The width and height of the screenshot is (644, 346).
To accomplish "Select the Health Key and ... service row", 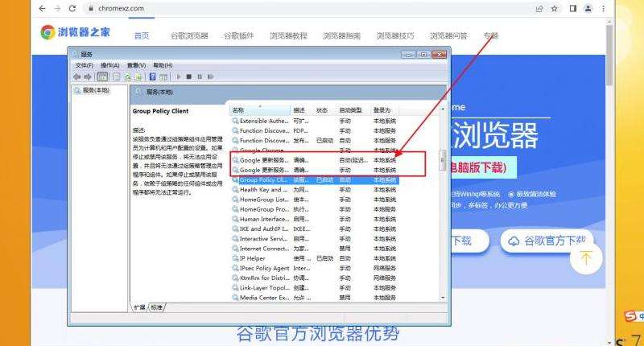I will 314,190.
